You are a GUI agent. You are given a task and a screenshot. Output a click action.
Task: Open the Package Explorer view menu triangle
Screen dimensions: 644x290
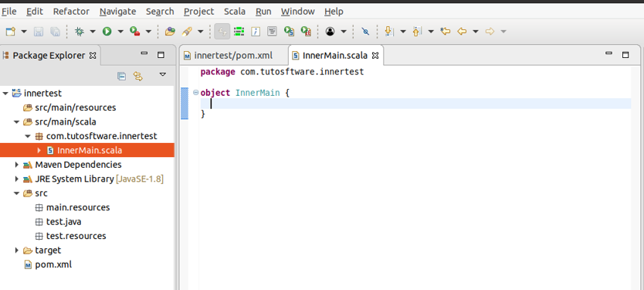[x=163, y=74]
